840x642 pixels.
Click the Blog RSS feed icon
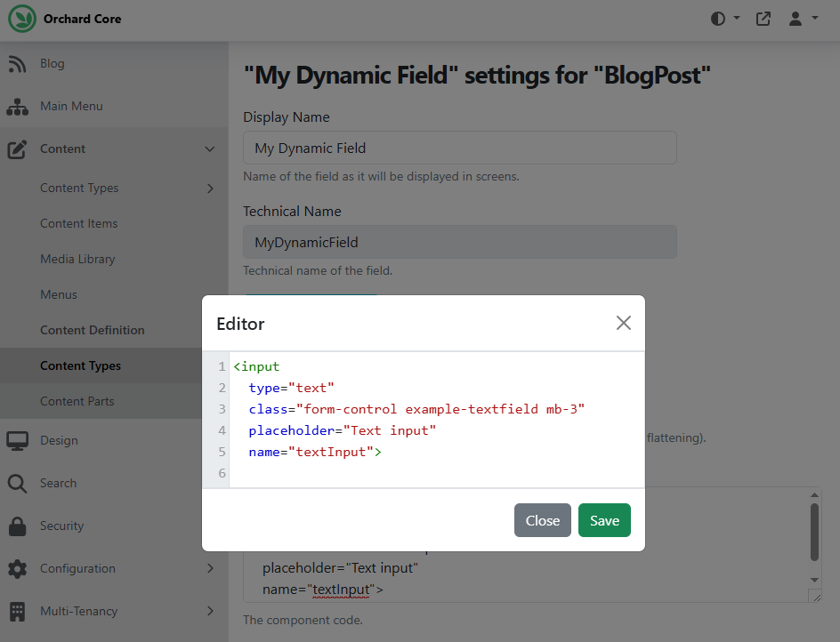tap(17, 64)
